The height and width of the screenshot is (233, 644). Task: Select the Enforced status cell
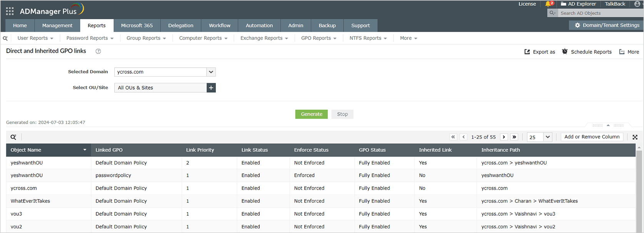point(304,175)
